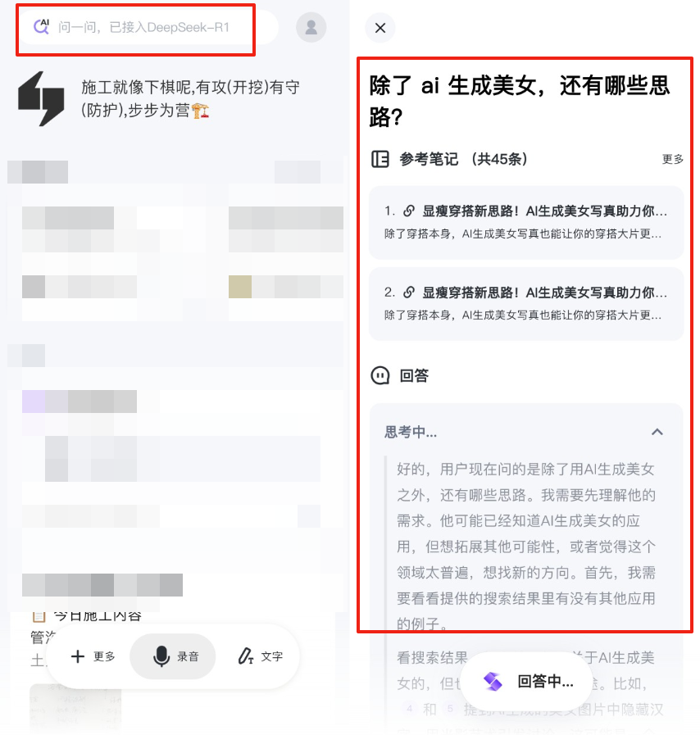Close the AI answer panel
Image resolution: width=700 pixels, height=735 pixels.
[380, 28]
